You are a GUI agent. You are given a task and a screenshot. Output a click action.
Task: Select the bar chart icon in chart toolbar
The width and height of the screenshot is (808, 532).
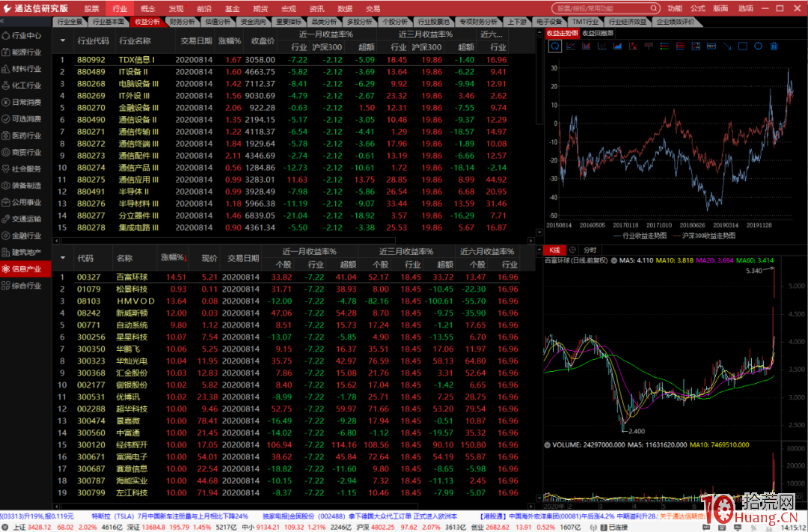click(587, 46)
